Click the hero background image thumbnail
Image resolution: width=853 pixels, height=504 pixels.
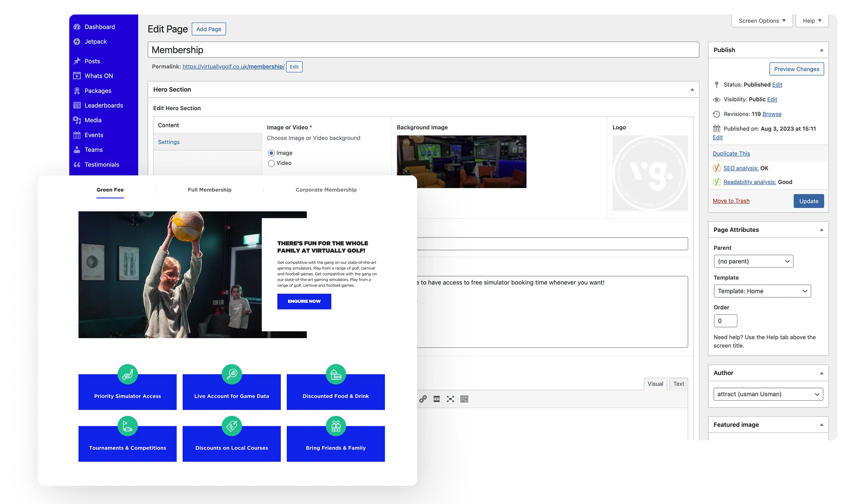462,162
